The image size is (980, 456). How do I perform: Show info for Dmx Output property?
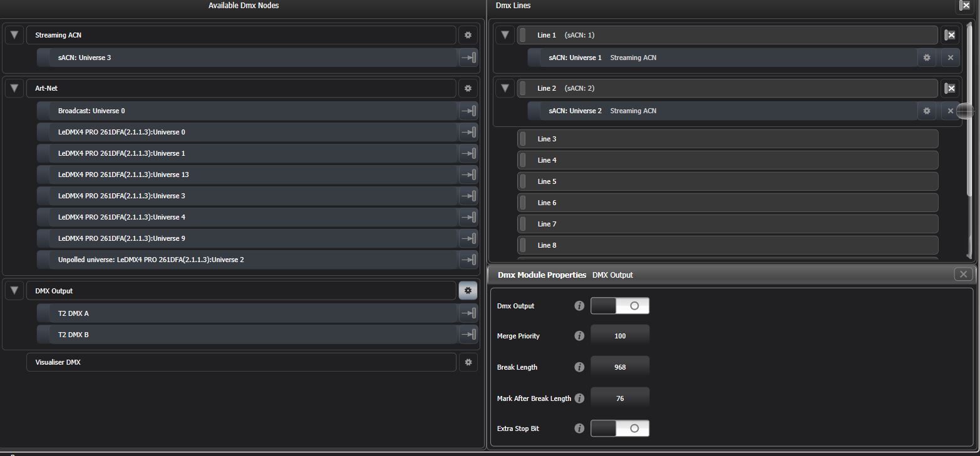point(579,306)
